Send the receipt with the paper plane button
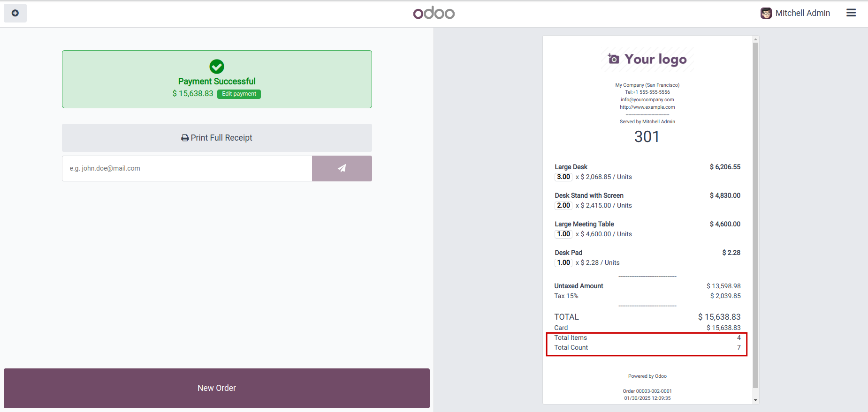 click(342, 168)
